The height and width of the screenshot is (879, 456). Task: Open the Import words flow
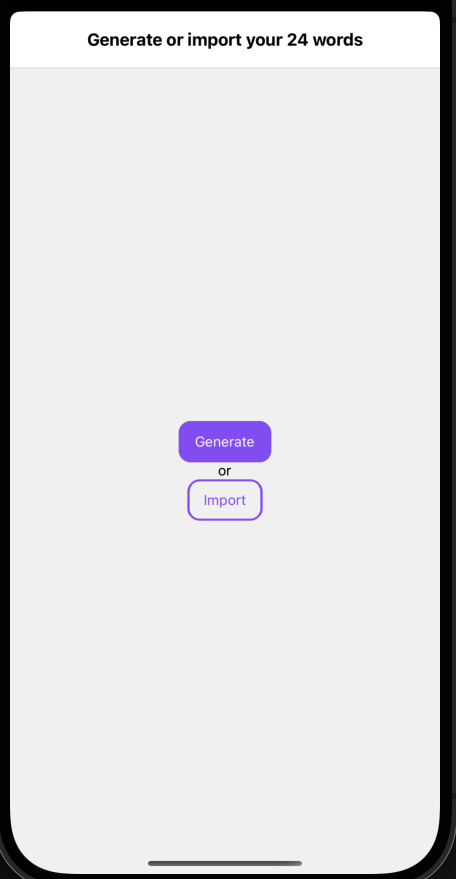(224, 500)
